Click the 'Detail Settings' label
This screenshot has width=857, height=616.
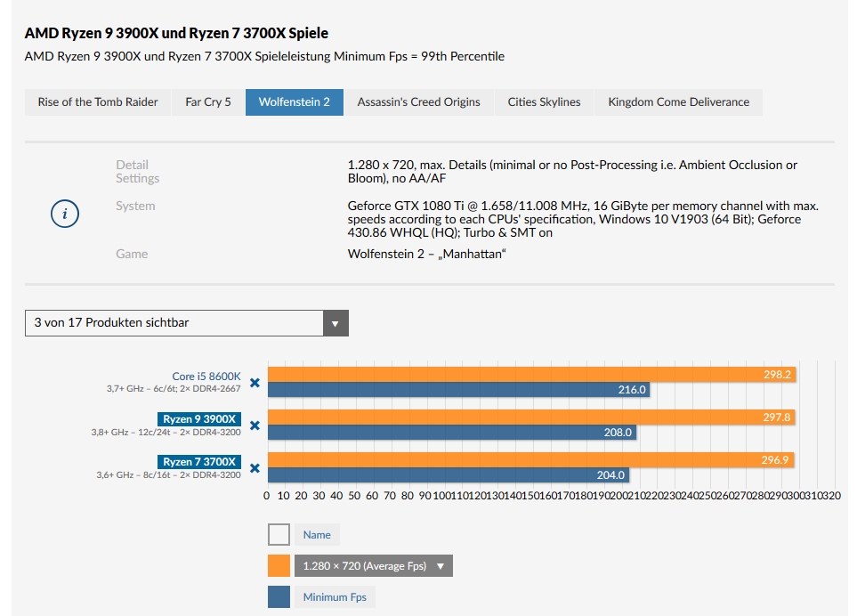point(138,172)
